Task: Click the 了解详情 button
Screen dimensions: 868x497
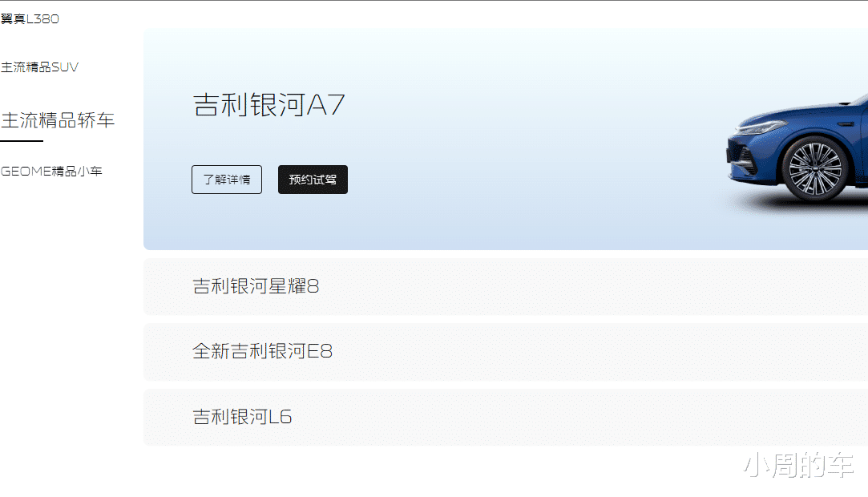Action: [227, 180]
